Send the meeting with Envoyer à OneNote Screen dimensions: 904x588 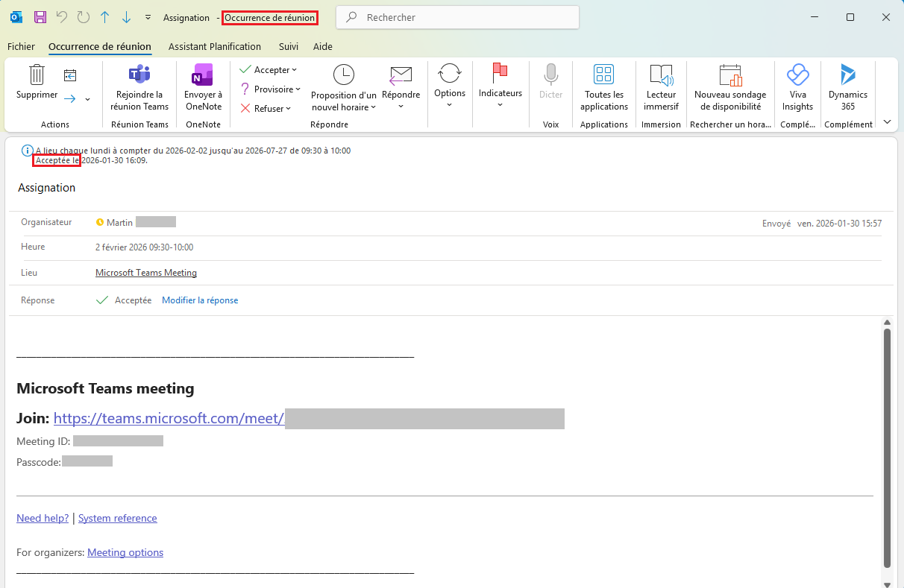pos(203,88)
